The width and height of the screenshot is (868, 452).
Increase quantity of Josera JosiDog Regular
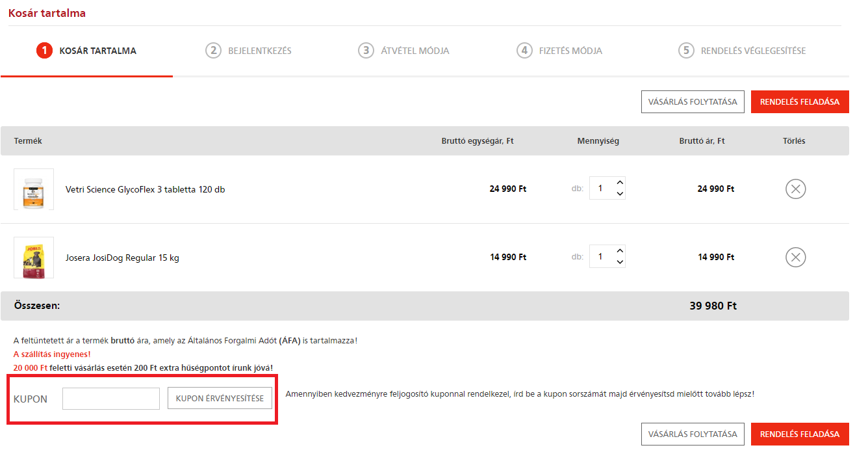pos(620,251)
